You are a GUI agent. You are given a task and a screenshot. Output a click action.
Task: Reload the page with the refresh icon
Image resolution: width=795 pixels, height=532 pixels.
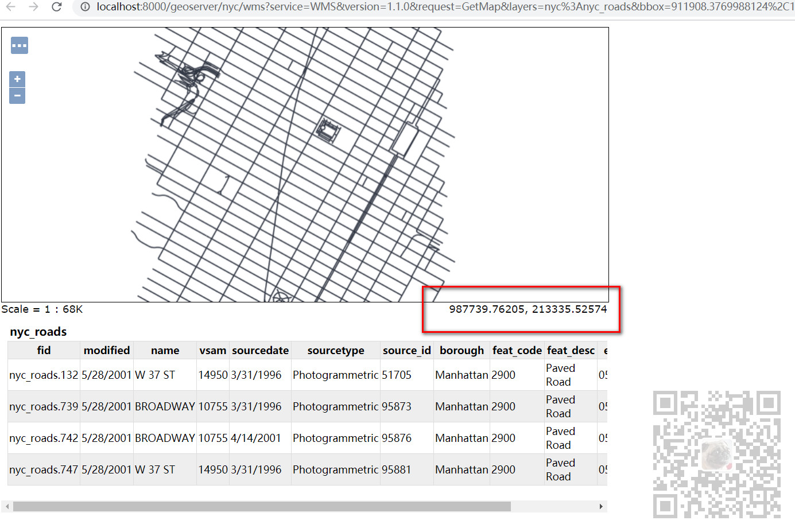[56, 7]
